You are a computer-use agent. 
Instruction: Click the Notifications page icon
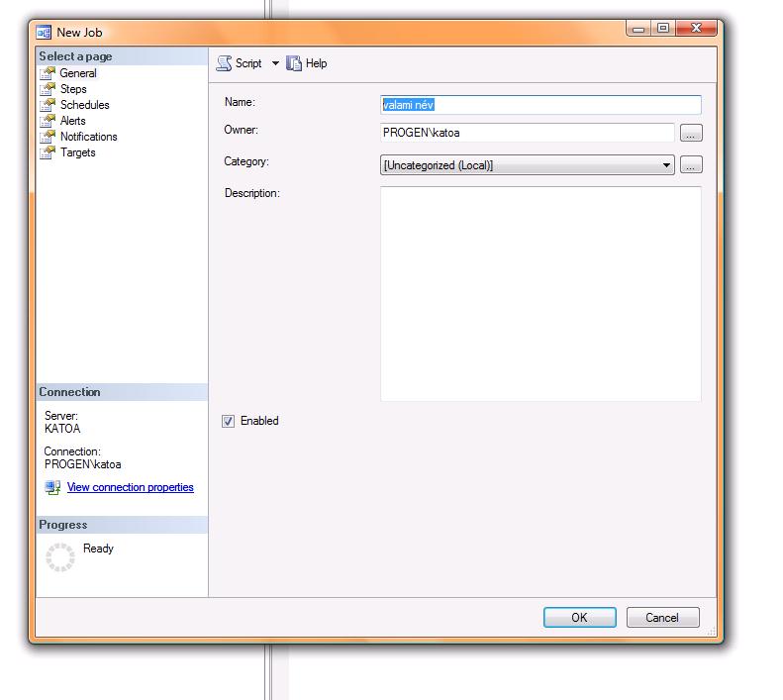tap(48, 137)
